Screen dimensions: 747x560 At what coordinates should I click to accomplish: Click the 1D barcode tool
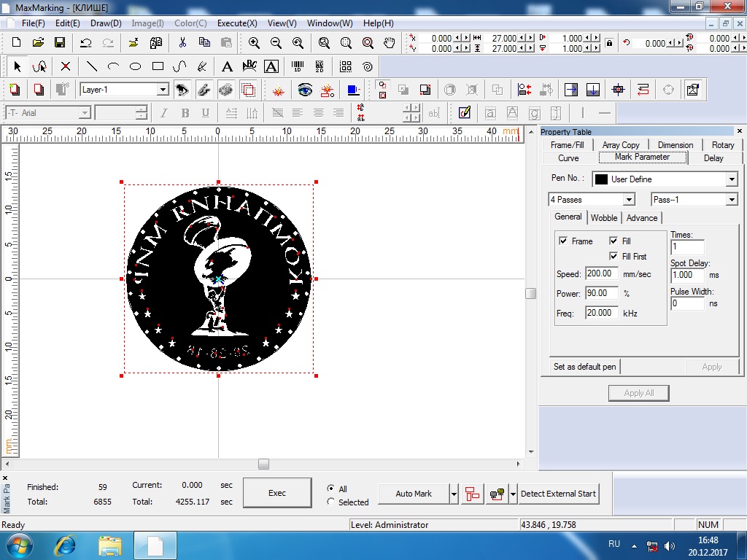tap(298, 66)
